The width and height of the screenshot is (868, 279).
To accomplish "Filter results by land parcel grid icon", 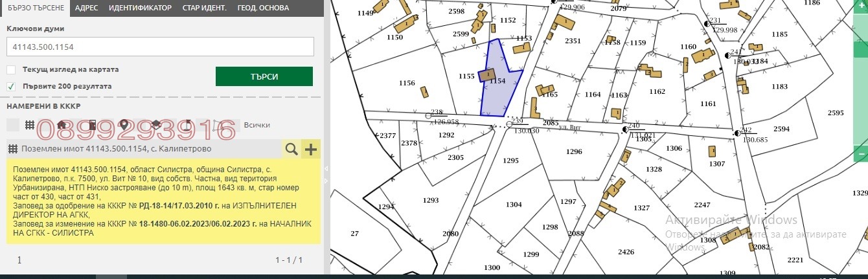I will pos(29,125).
